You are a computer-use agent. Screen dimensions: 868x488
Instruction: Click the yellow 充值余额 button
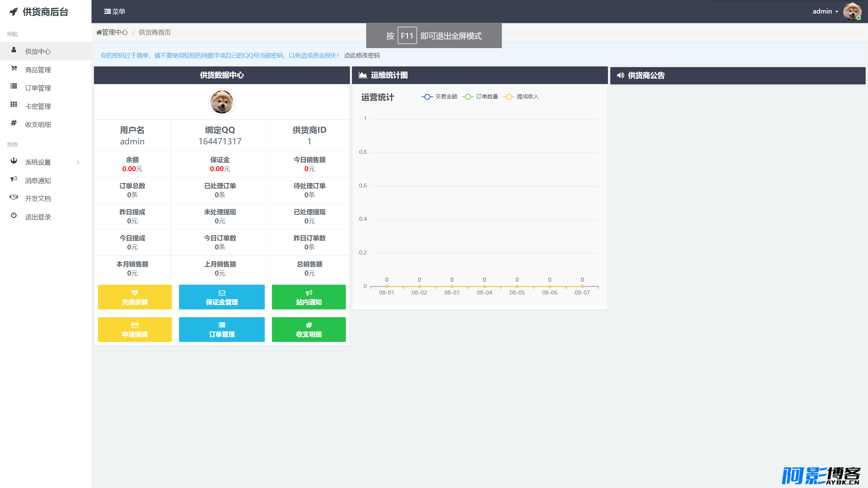pyautogui.click(x=135, y=297)
